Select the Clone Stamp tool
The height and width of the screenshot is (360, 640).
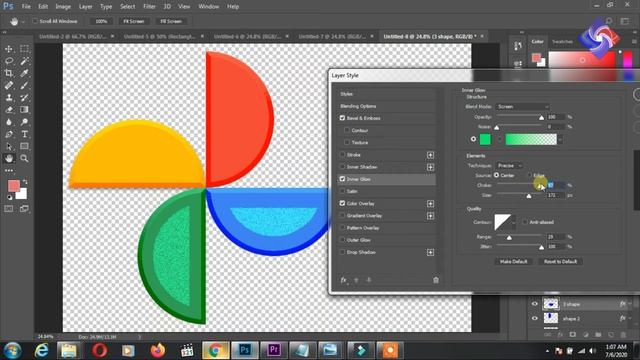pyautogui.click(x=9, y=98)
